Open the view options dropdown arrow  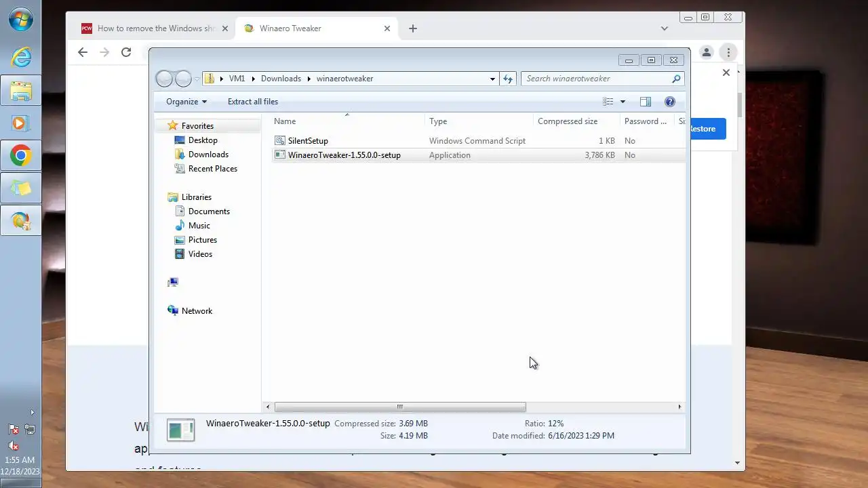[623, 102]
